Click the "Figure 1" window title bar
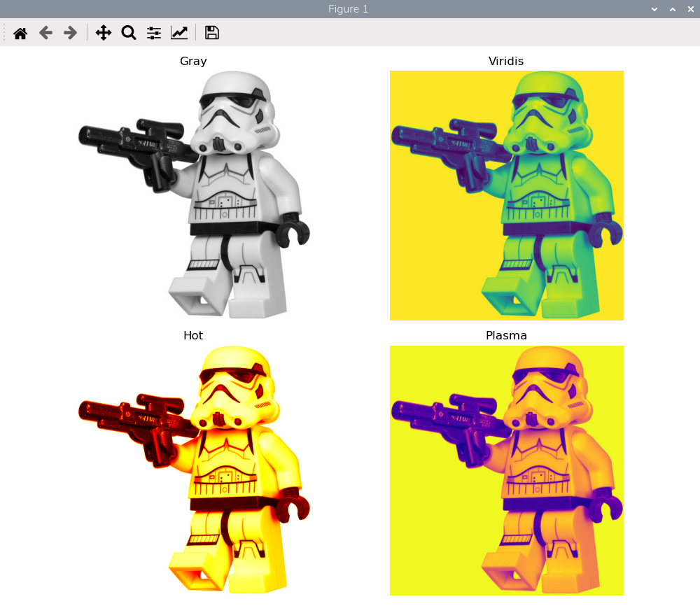700x606 pixels. pyautogui.click(x=348, y=9)
